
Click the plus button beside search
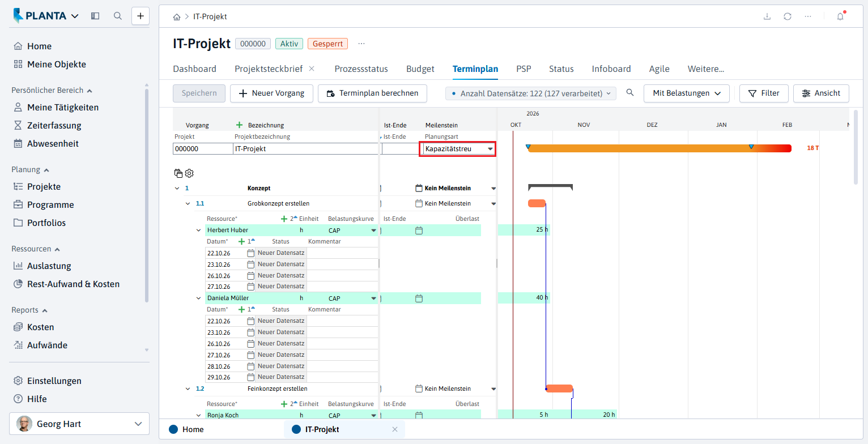[141, 16]
